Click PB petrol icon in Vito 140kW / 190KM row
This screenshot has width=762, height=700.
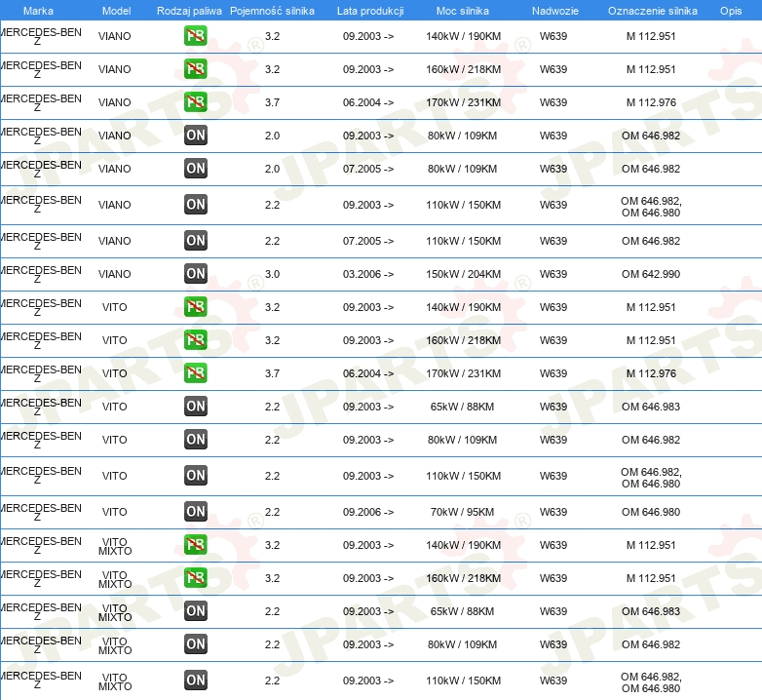pos(195,307)
